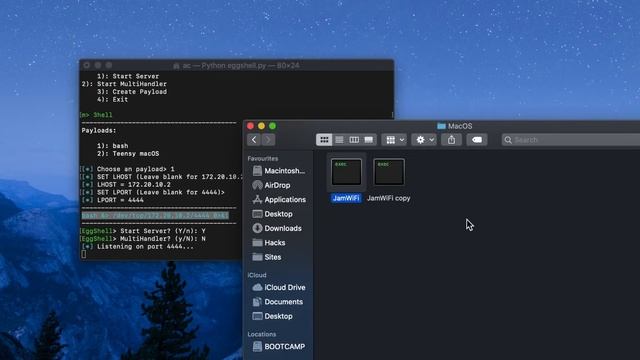Open Desktop under iCloud
Viewport: 640px width, 360px height.
273,316
